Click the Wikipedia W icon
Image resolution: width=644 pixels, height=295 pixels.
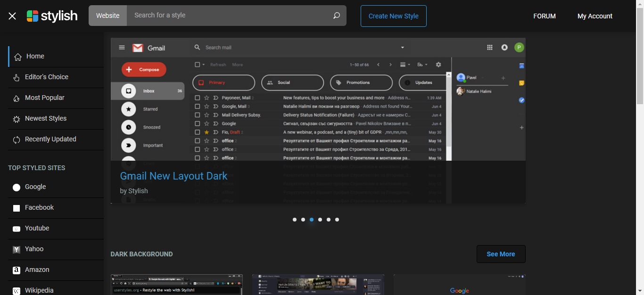point(17,291)
